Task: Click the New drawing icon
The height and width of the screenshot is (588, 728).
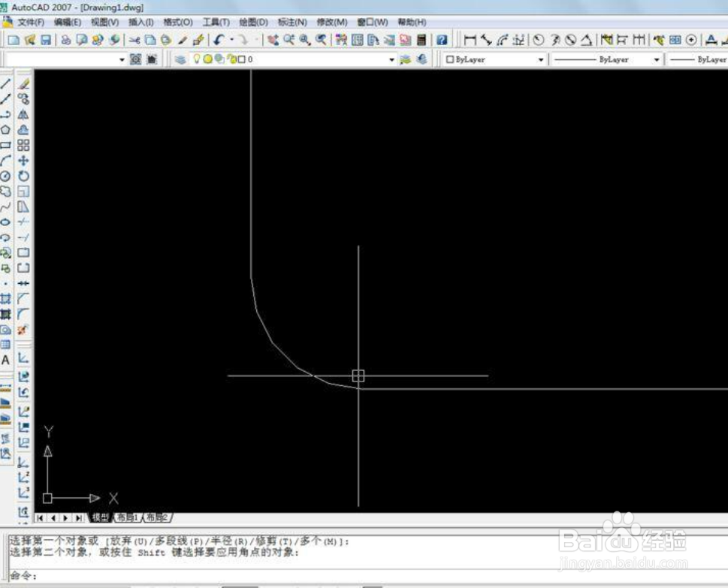Action: click(14, 40)
